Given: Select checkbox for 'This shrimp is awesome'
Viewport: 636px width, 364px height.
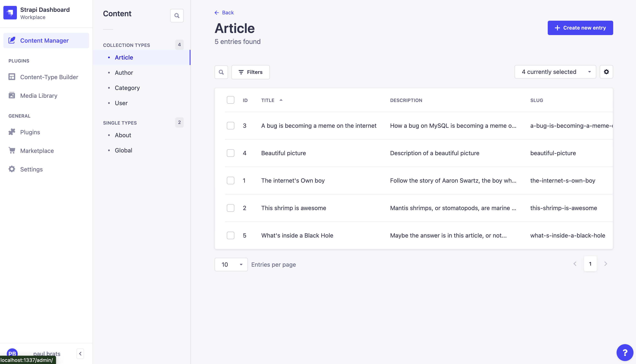Looking at the screenshot, I should click(230, 208).
